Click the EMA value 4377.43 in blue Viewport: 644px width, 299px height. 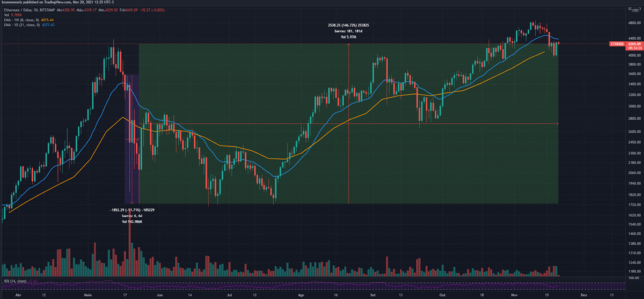click(x=47, y=25)
